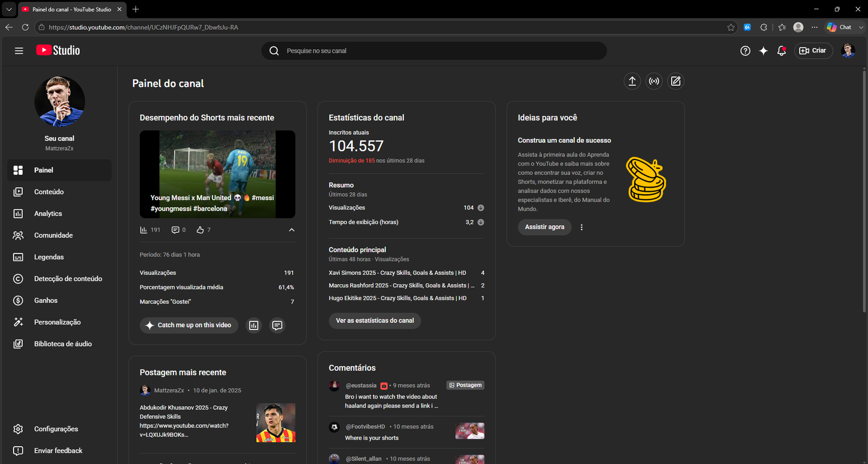
Task: Reload the page with refresh icon
Action: 25,27
